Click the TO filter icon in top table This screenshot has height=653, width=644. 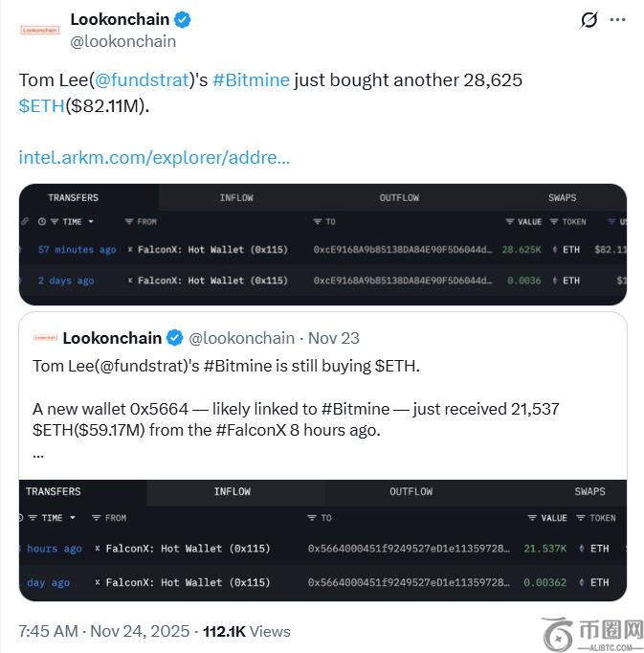[318, 222]
